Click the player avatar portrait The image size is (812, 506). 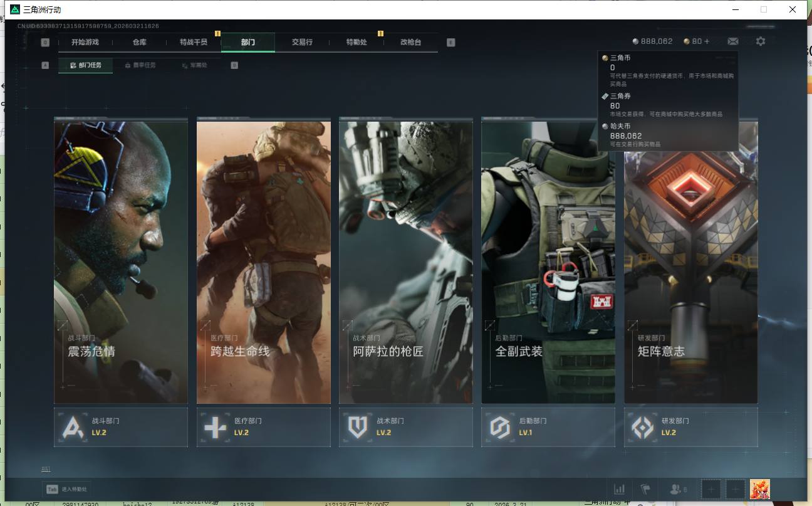tap(760, 489)
